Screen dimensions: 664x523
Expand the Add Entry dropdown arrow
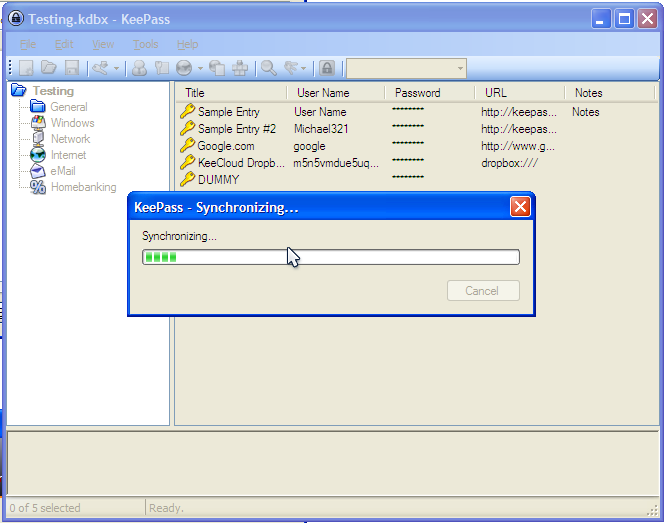116,68
